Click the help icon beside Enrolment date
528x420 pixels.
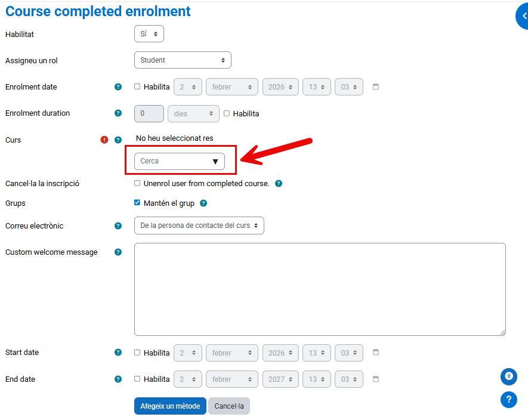[x=118, y=87]
